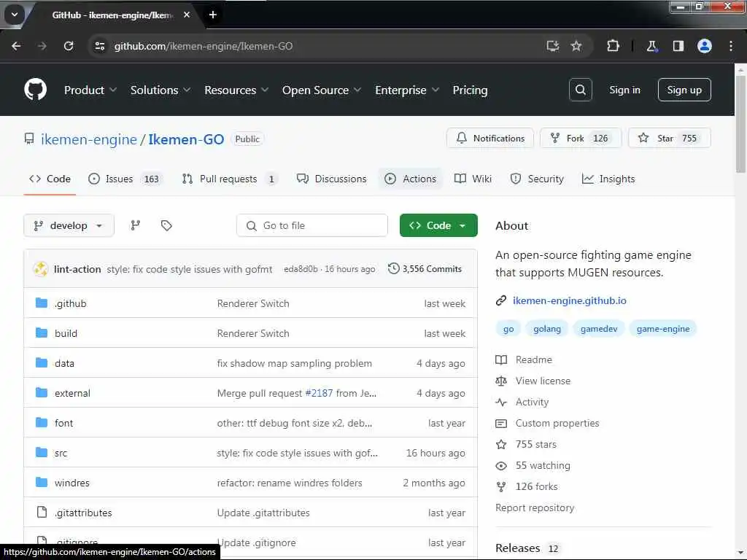
Task: Fork the repository with Fork button
Action: point(581,138)
